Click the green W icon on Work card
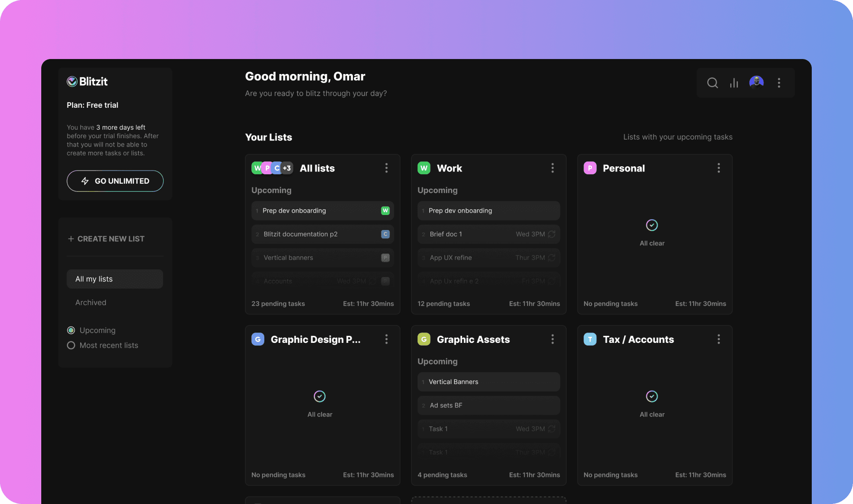The height and width of the screenshot is (504, 853). (424, 168)
